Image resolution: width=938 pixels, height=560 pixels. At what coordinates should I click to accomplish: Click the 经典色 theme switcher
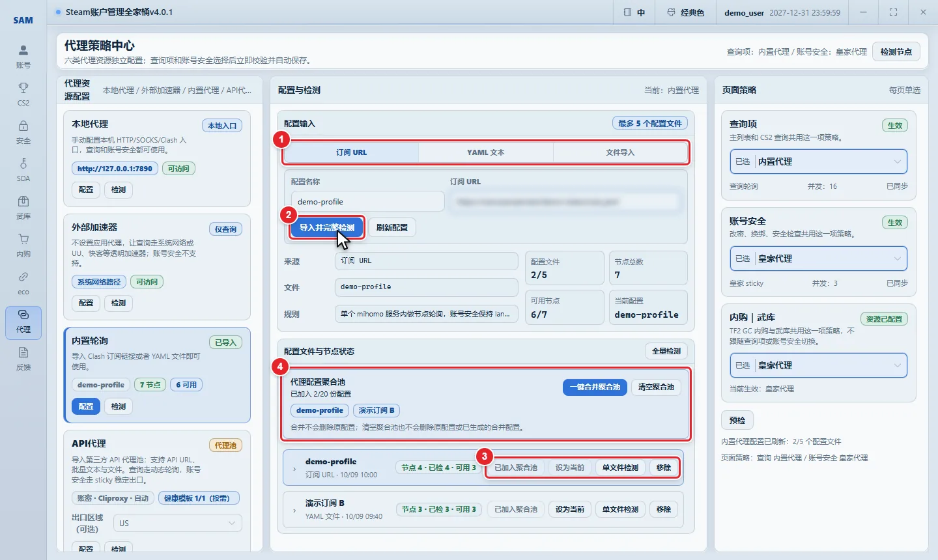click(685, 12)
